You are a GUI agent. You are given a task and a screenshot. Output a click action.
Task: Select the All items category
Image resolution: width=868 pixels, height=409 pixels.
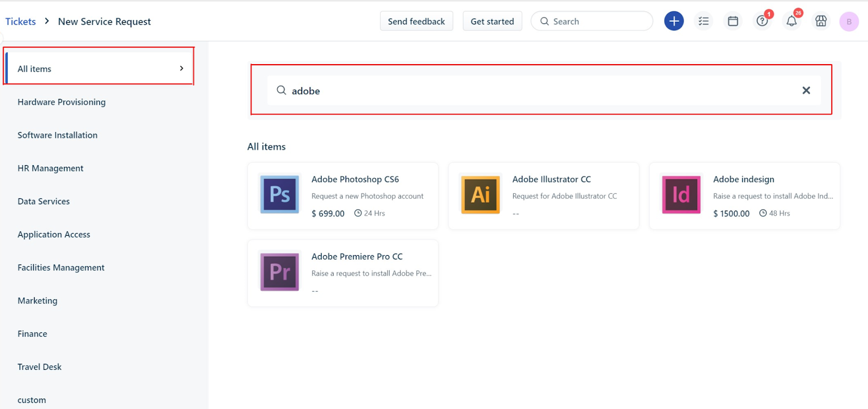[99, 68]
